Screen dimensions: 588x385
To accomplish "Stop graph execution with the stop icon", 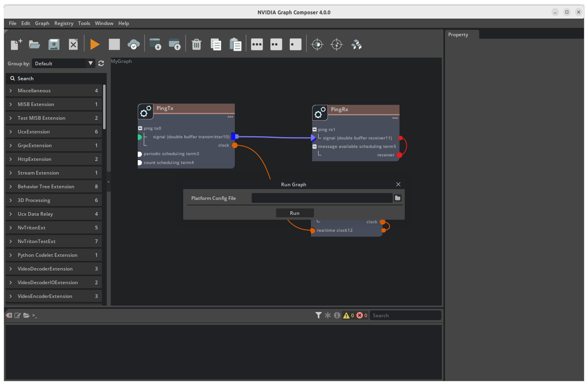I will click(114, 44).
